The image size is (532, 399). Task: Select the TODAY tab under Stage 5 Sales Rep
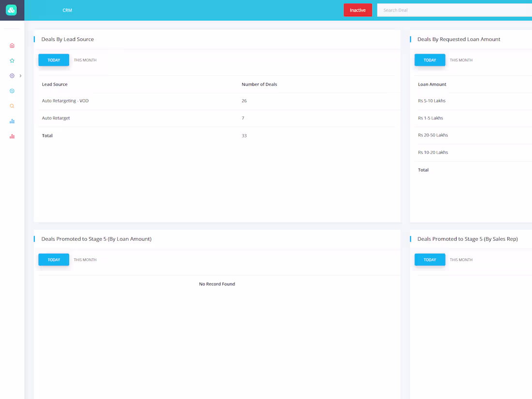point(429,260)
